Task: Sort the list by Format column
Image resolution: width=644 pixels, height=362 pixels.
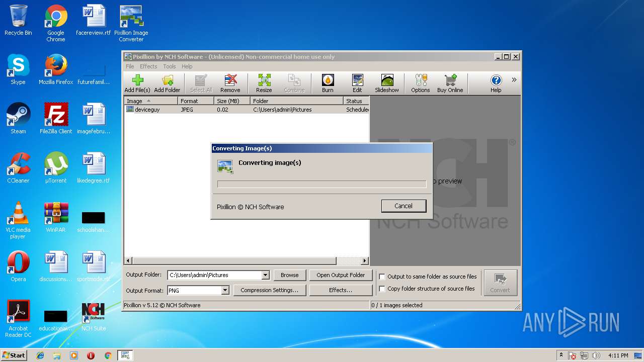Action: 196,101
